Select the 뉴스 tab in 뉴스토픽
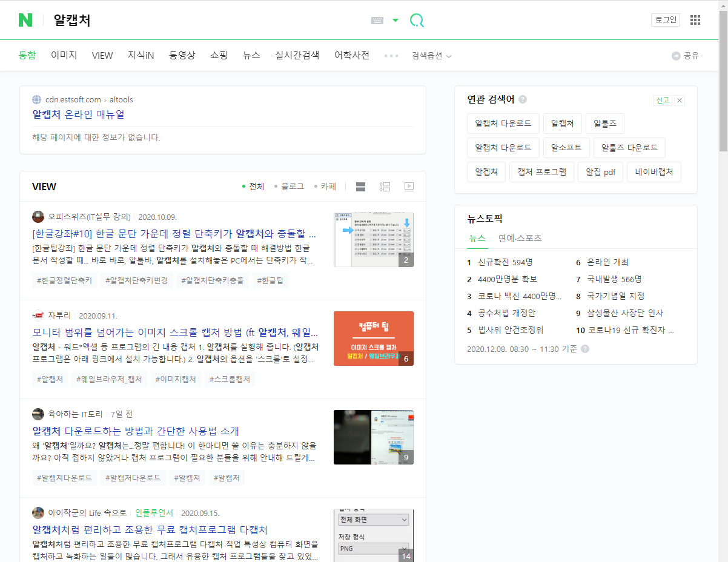Viewport: 728px width, 562px height. [x=477, y=239]
